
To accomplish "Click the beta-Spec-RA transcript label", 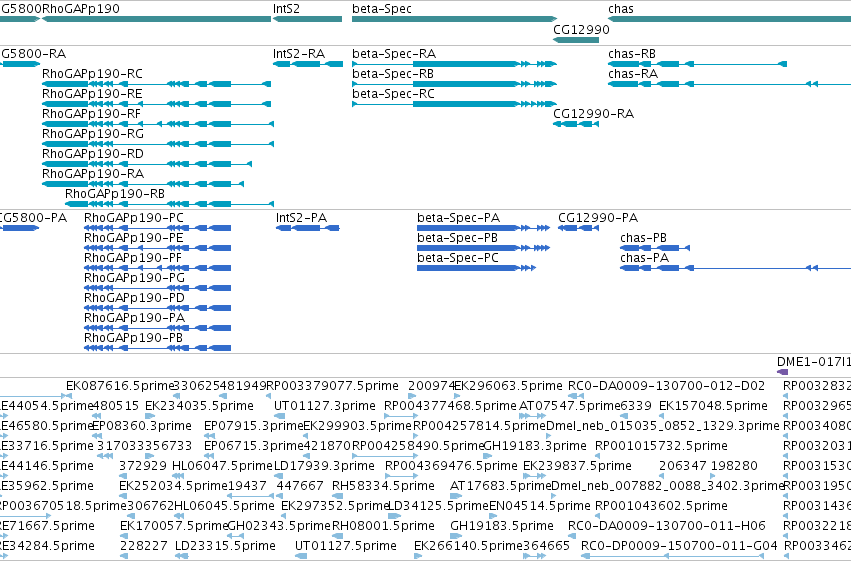I will (393, 54).
